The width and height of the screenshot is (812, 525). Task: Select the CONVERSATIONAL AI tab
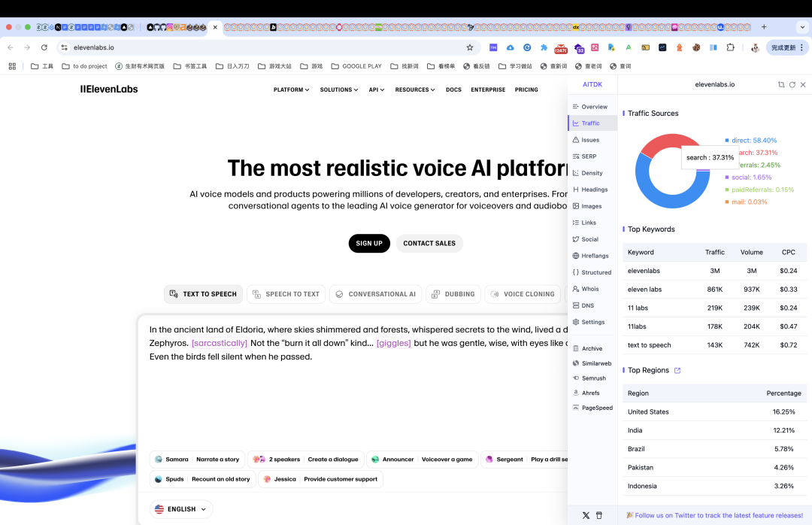coord(375,294)
